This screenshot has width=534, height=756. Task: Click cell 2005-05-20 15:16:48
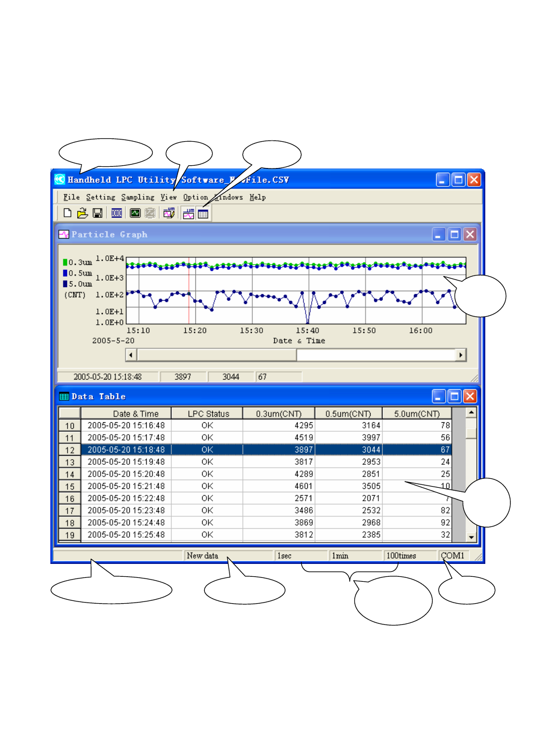coord(126,426)
